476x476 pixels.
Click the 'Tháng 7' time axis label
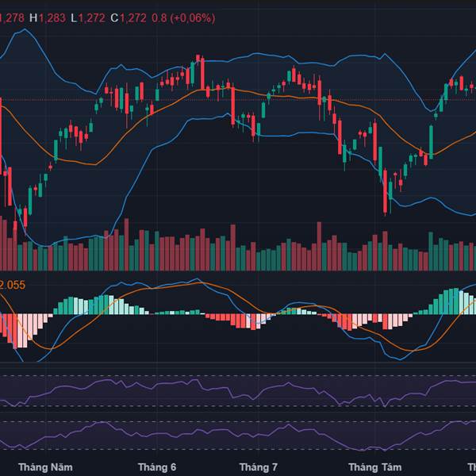(x=259, y=467)
